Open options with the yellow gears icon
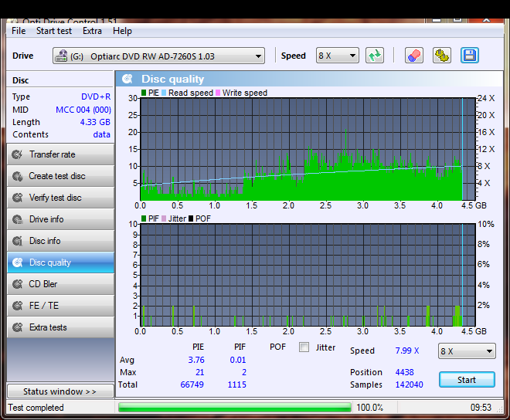 [442, 56]
